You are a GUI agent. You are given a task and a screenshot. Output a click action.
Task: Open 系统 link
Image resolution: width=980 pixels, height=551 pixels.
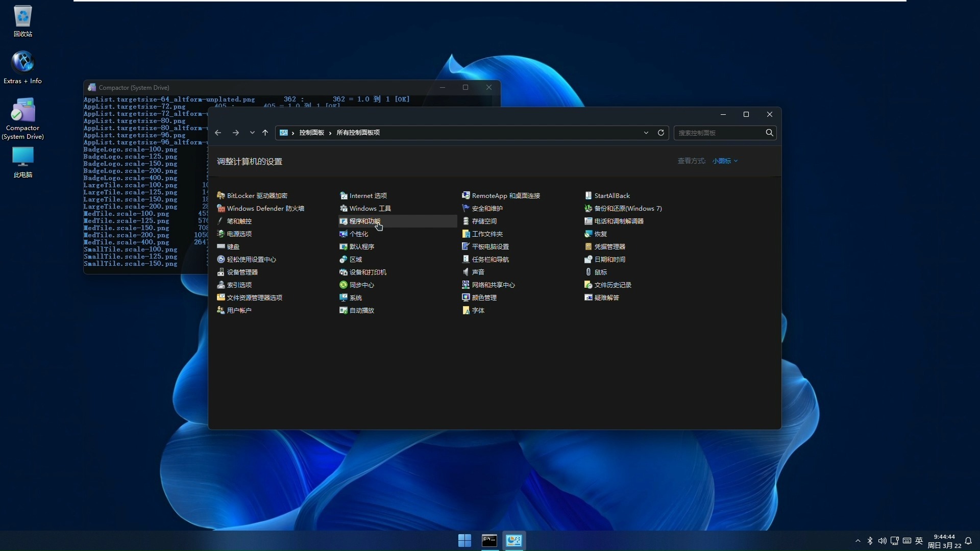pos(356,298)
